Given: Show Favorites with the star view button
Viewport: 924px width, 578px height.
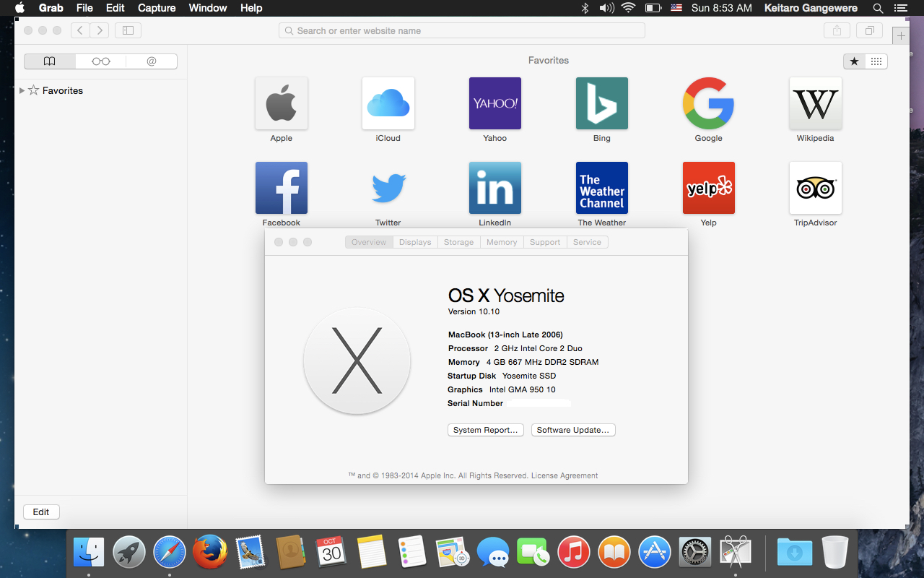Looking at the screenshot, I should (x=855, y=61).
